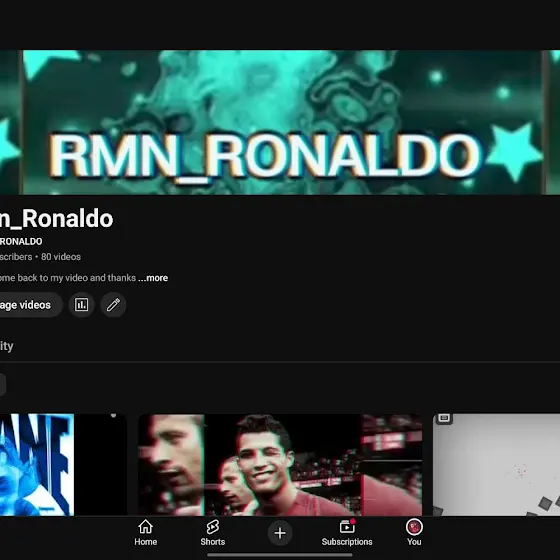Tap the 80 videos count text
Image resolution: width=560 pixels, height=560 pixels.
(61, 257)
